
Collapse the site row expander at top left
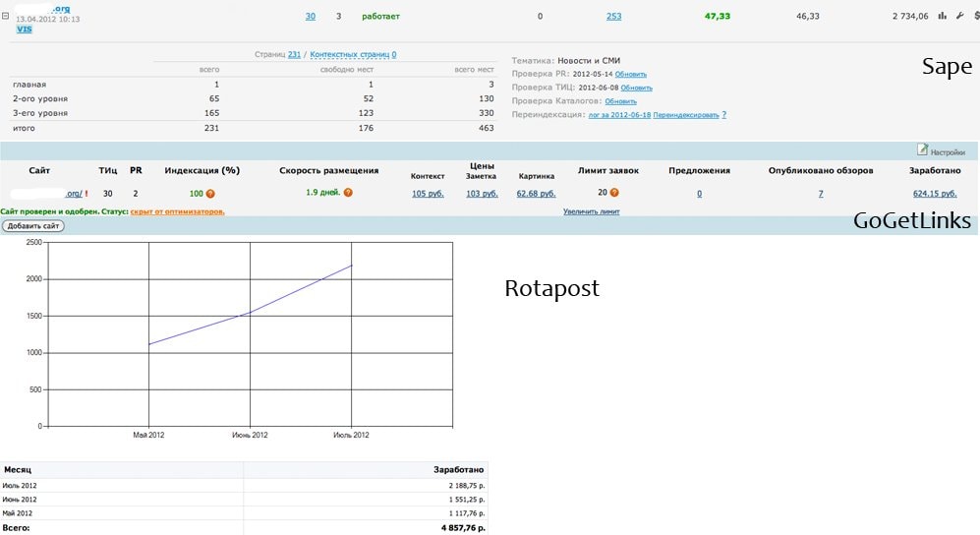coord(7,17)
